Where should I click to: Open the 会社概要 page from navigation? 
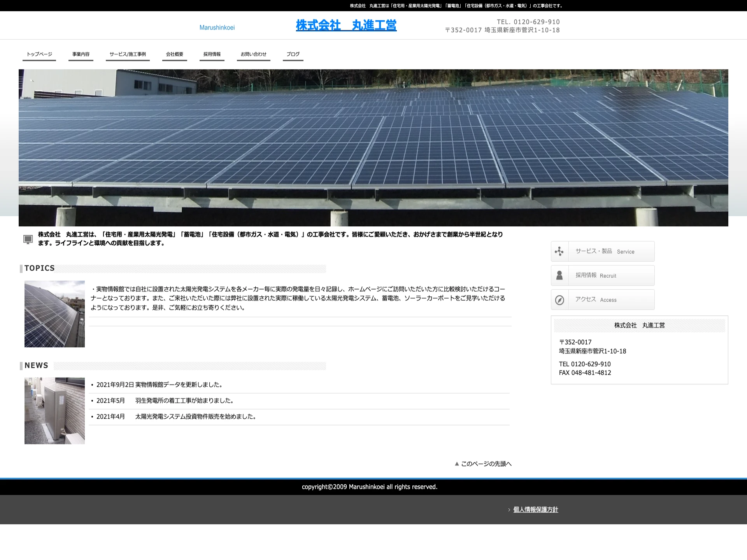click(174, 54)
